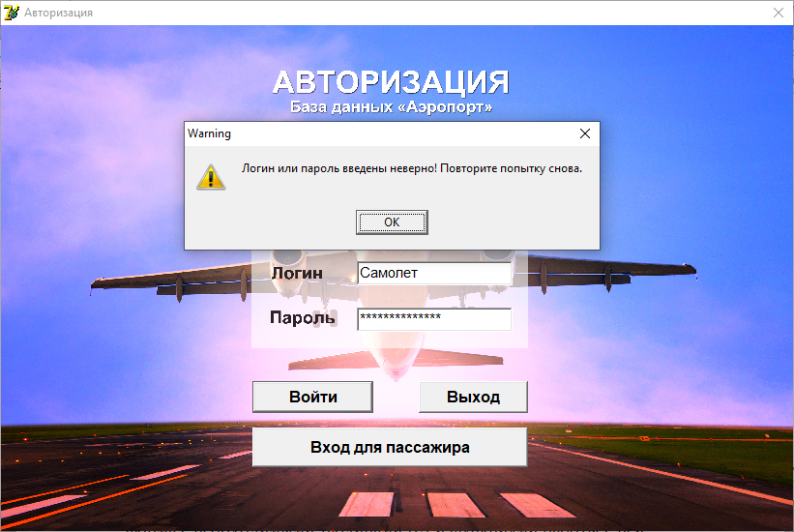Click the Warning dialog title text
The image size is (794, 532).
point(209,133)
